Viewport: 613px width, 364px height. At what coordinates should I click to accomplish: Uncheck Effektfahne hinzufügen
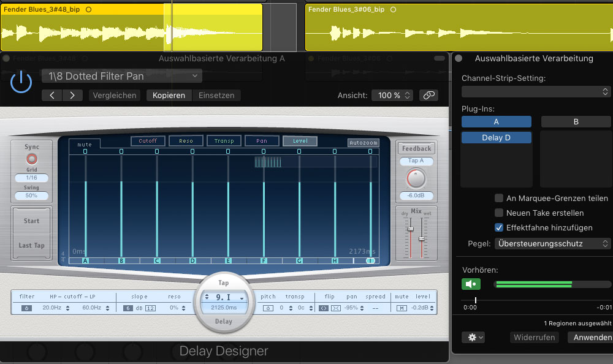(x=499, y=228)
